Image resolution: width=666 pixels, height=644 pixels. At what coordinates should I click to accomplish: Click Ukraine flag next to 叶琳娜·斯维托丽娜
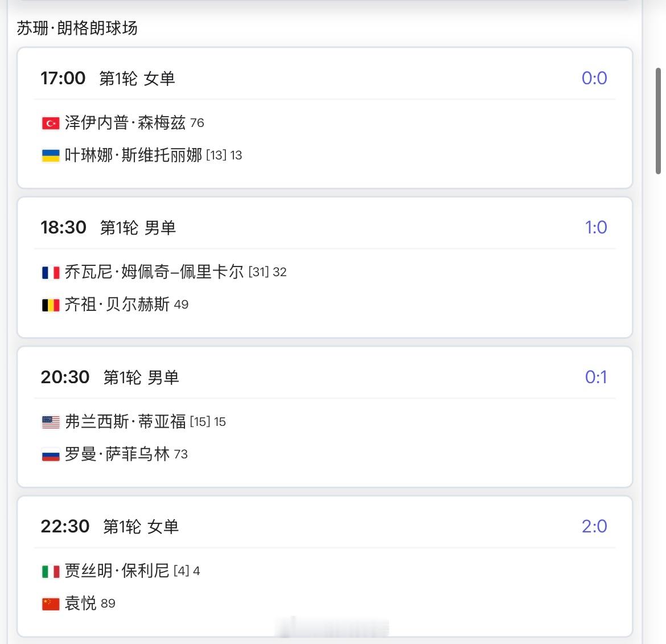tap(51, 155)
